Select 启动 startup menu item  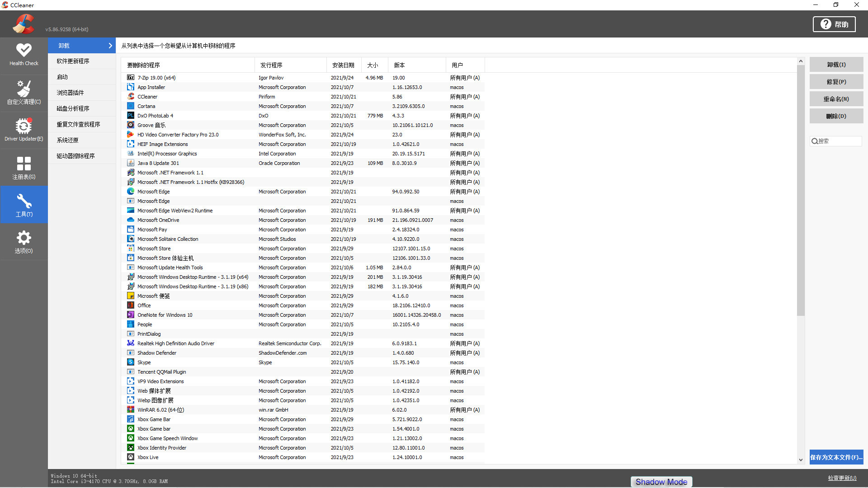[82, 77]
